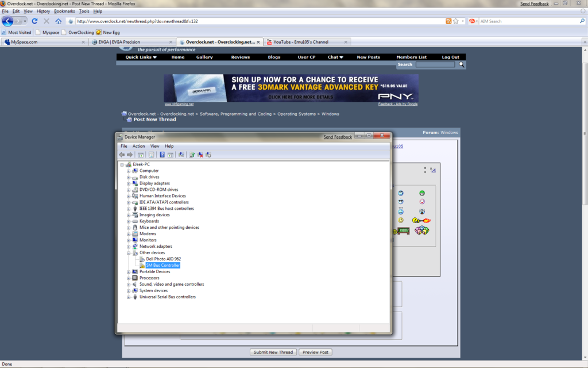Click the Forward navigation arrow in Device Manager
Image resolution: width=588 pixels, height=368 pixels.
tap(130, 154)
